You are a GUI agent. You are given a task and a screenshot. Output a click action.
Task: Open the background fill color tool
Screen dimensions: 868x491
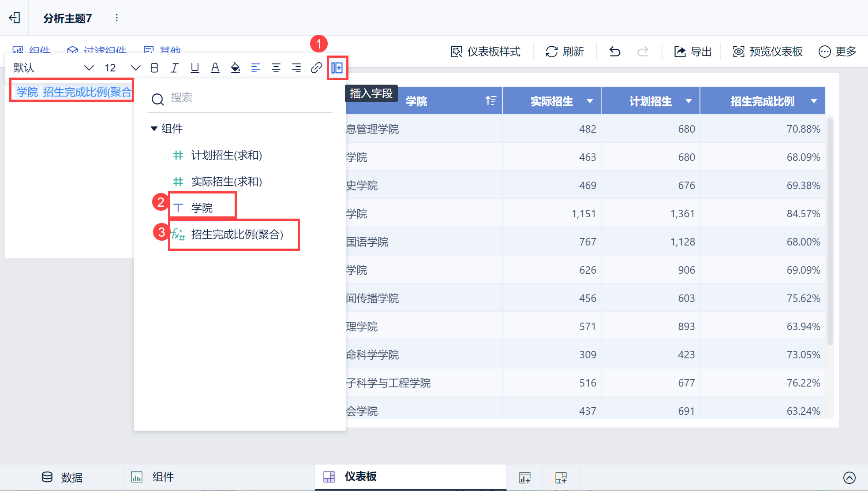coord(235,68)
